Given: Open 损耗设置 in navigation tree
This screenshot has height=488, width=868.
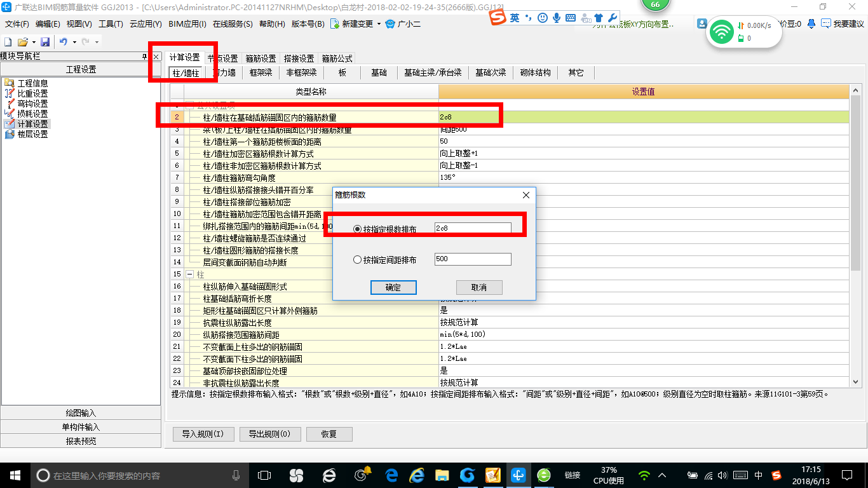Looking at the screenshot, I should [x=32, y=114].
